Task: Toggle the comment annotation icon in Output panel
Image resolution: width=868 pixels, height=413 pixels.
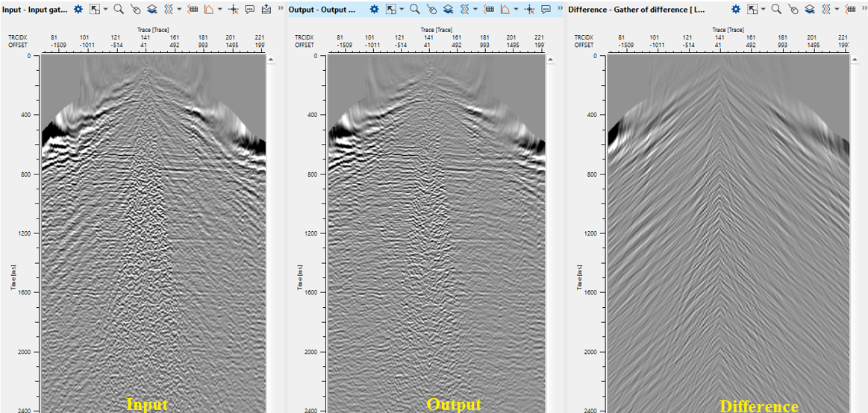Action: coord(546,10)
